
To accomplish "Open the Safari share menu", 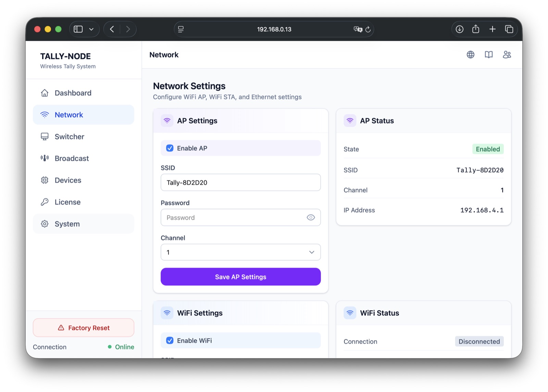I will 476,29.
